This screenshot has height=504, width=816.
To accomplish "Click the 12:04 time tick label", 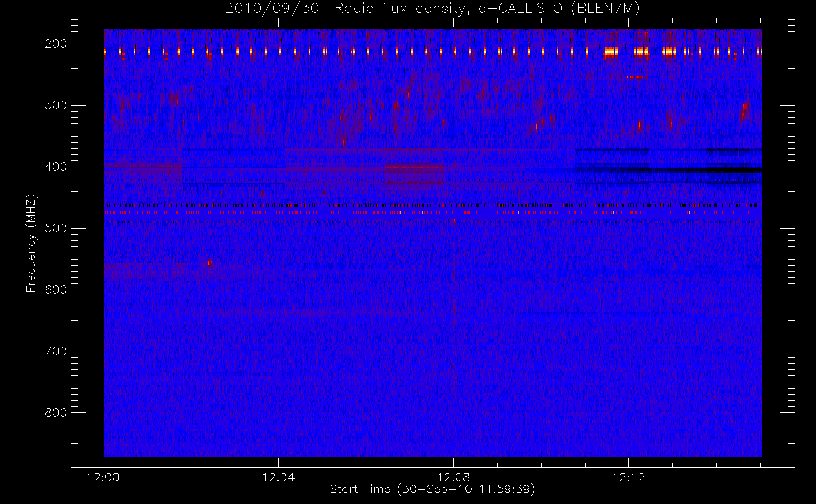I will (x=278, y=478).
